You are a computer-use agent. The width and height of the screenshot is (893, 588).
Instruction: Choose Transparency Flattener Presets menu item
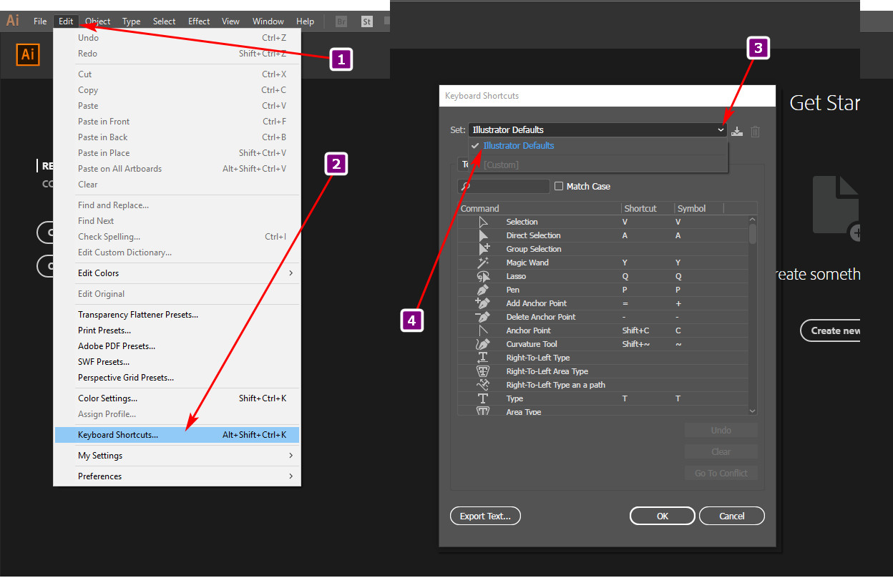[x=177, y=315]
